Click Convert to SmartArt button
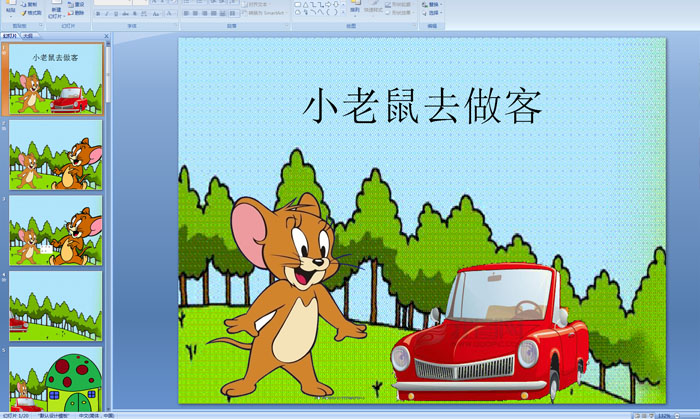This screenshot has width=700, height=419. 265,13
